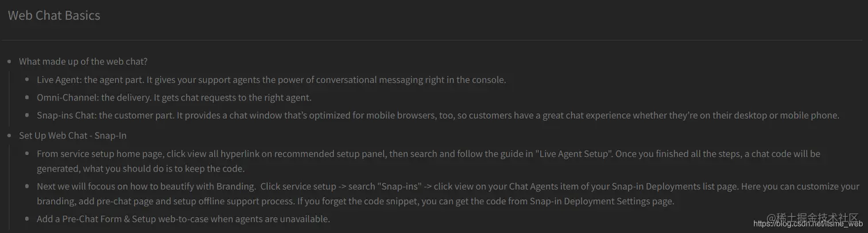Viewport: 868px width, 233px height.
Task: Click the bullet before 'From service setup home page'
Action: [28, 154]
